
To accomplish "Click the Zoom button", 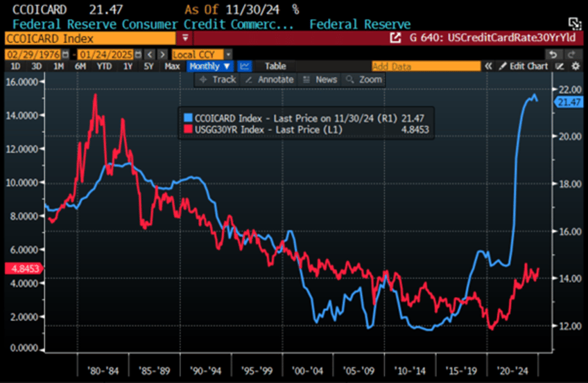I will 364,80.
